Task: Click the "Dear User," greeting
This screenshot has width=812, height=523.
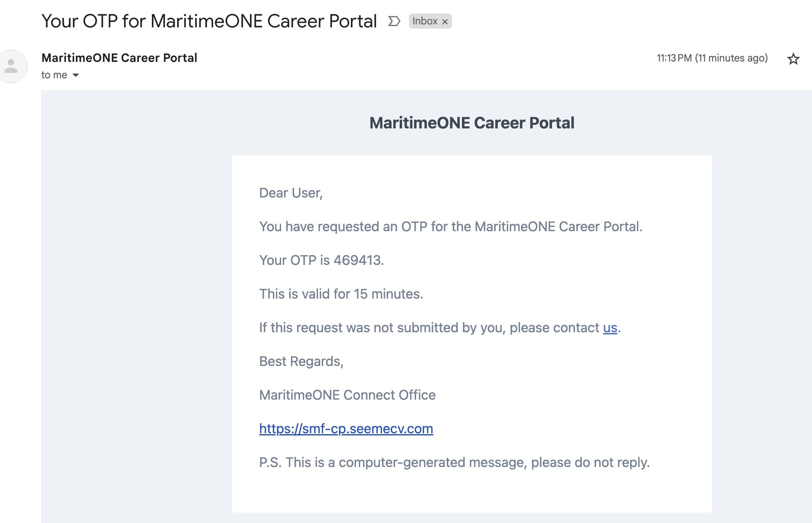Action: (x=291, y=193)
